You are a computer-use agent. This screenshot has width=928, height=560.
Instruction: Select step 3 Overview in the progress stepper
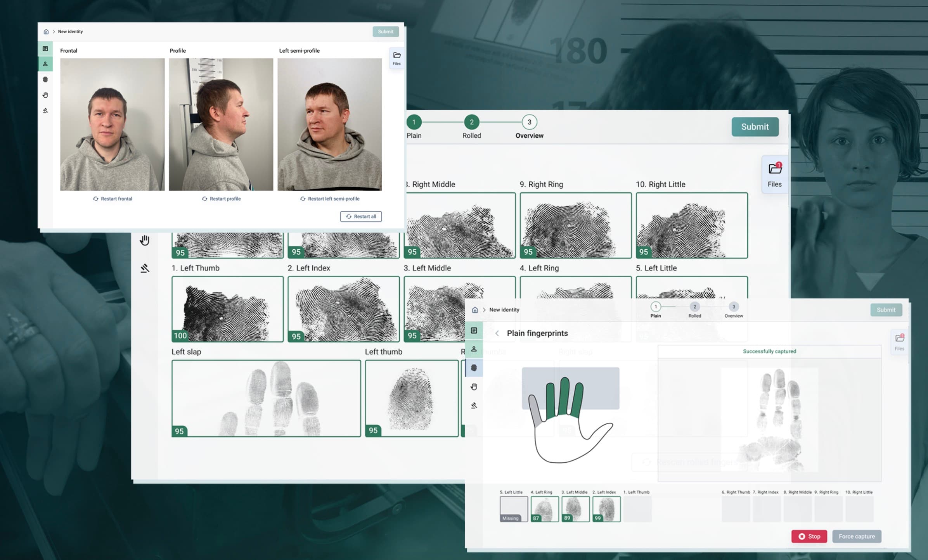pyautogui.click(x=529, y=122)
